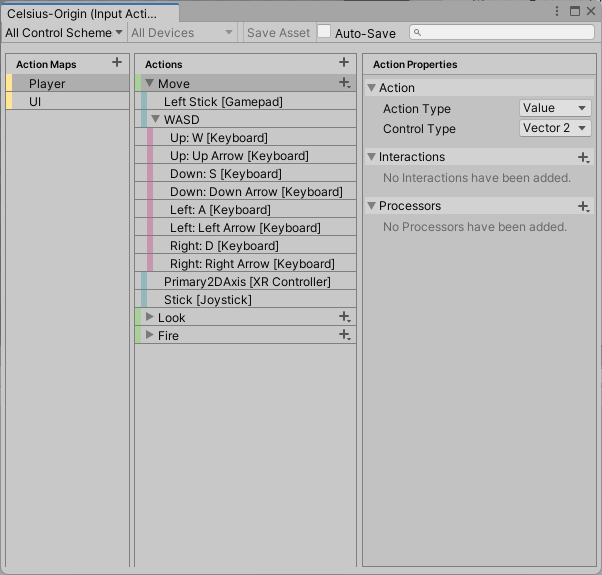Screen dimensions: 602x575
Task: Click the search magnifier icon
Action: pyautogui.click(x=417, y=33)
